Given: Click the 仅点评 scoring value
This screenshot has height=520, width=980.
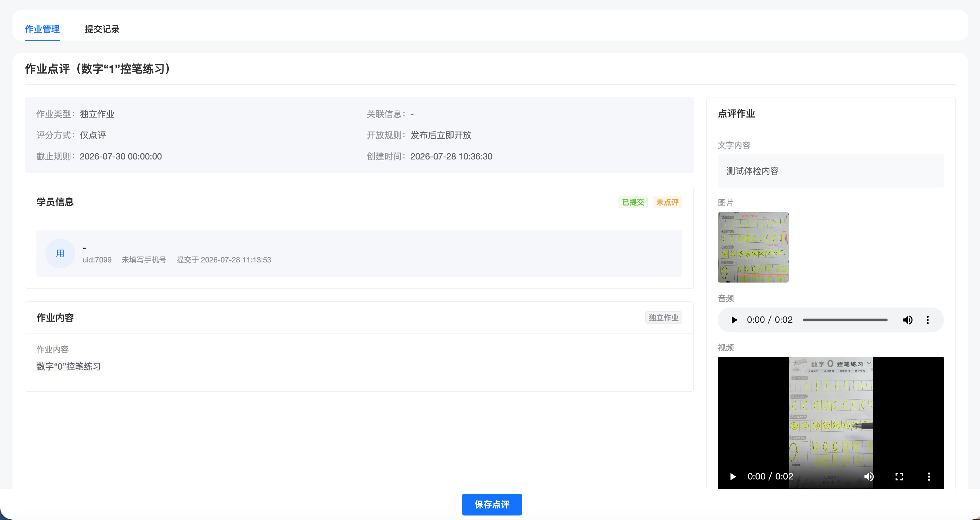Looking at the screenshot, I should point(93,135).
